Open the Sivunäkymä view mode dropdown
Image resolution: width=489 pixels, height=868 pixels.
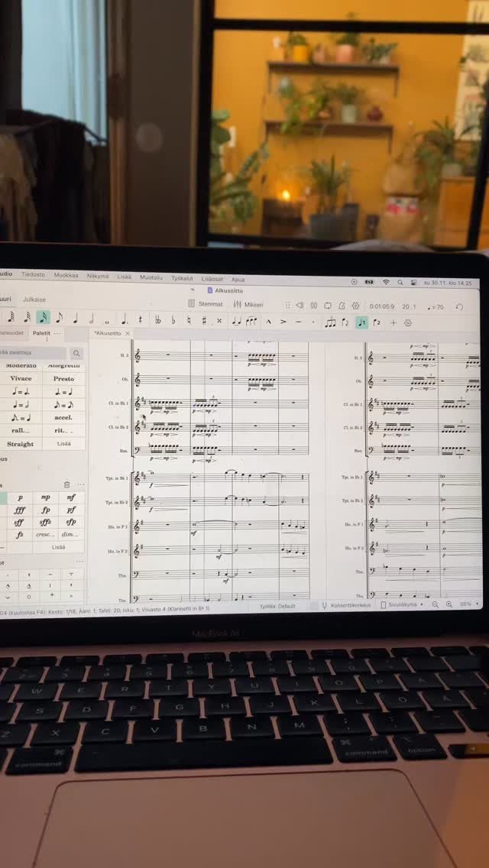(x=402, y=605)
